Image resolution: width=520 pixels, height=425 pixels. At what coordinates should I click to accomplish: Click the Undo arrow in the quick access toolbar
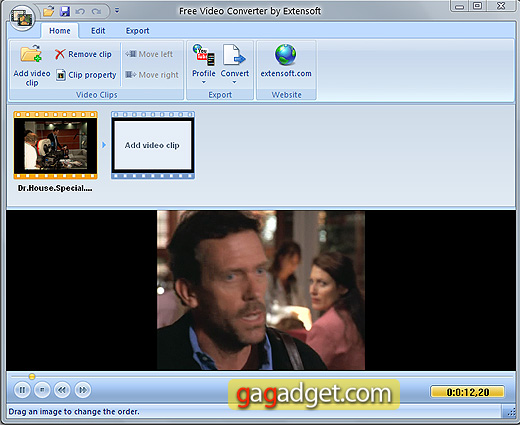point(80,12)
